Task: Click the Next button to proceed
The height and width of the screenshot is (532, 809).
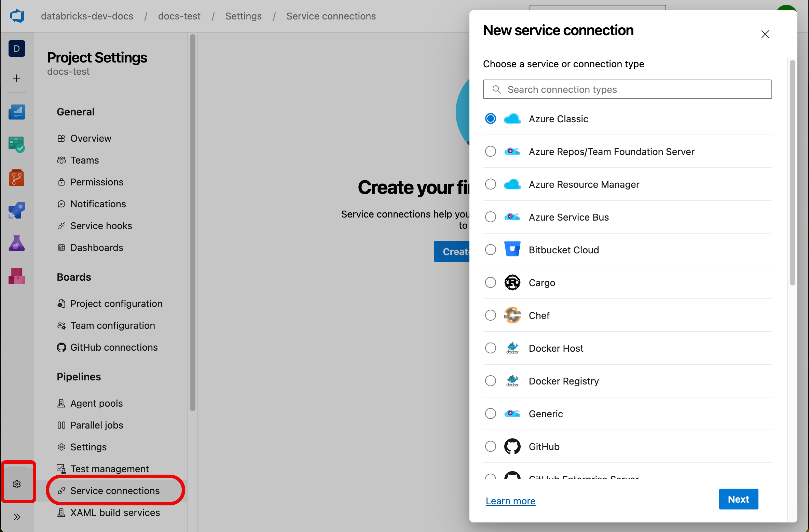Action: (x=738, y=499)
